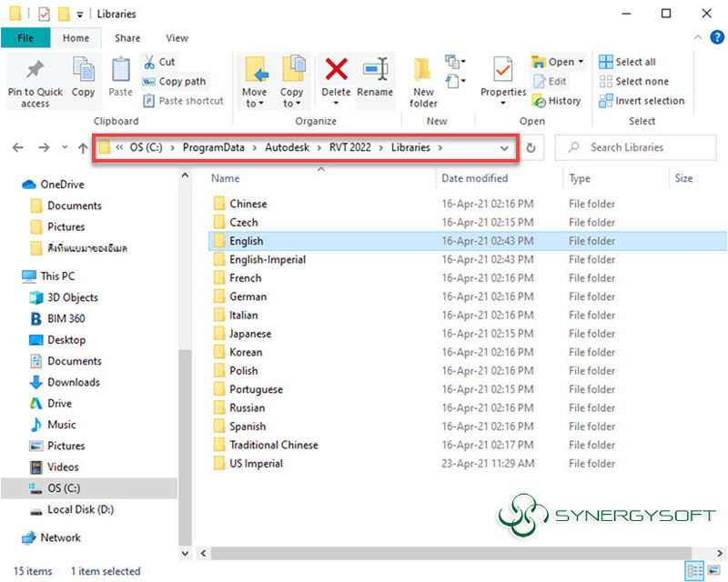Image resolution: width=728 pixels, height=582 pixels.
Task: Expand the address bar history dropdown
Action: coord(504,147)
